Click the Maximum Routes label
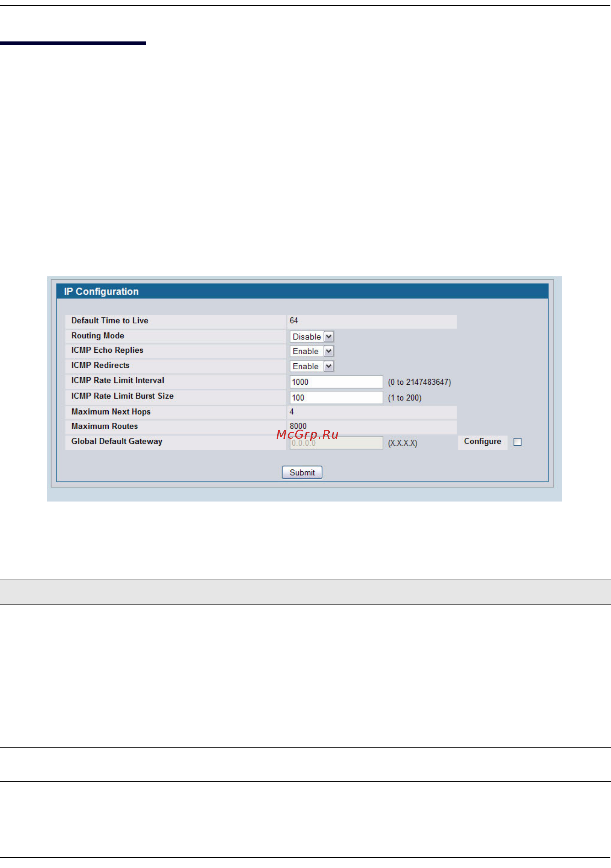 click(x=105, y=426)
